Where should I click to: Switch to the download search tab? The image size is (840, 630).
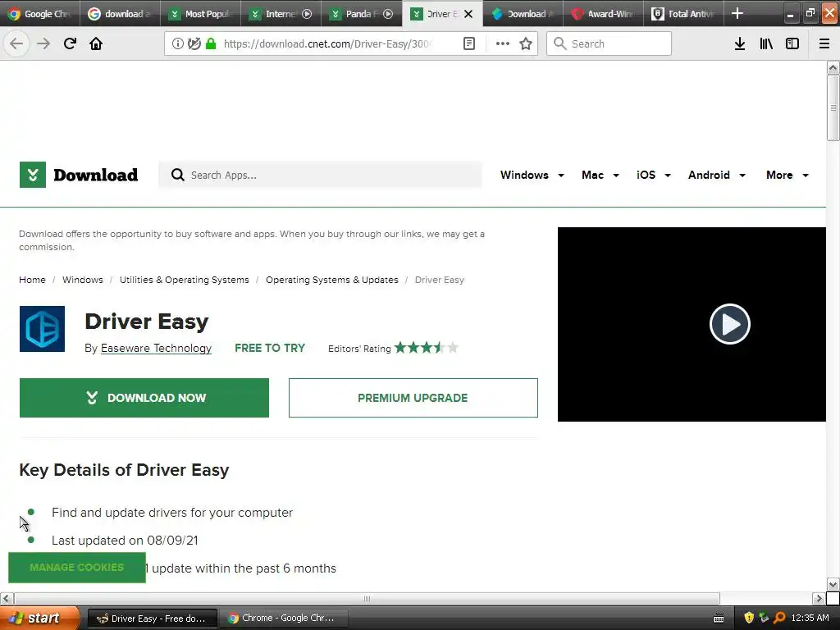coord(120,14)
